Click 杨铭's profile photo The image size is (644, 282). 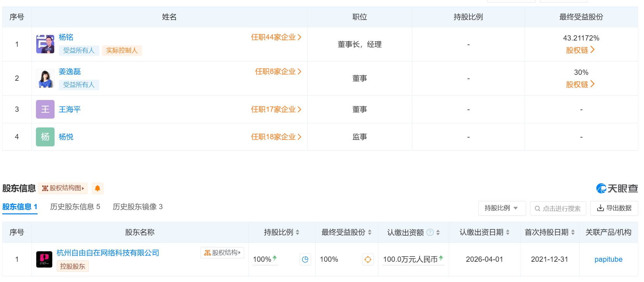(45, 44)
